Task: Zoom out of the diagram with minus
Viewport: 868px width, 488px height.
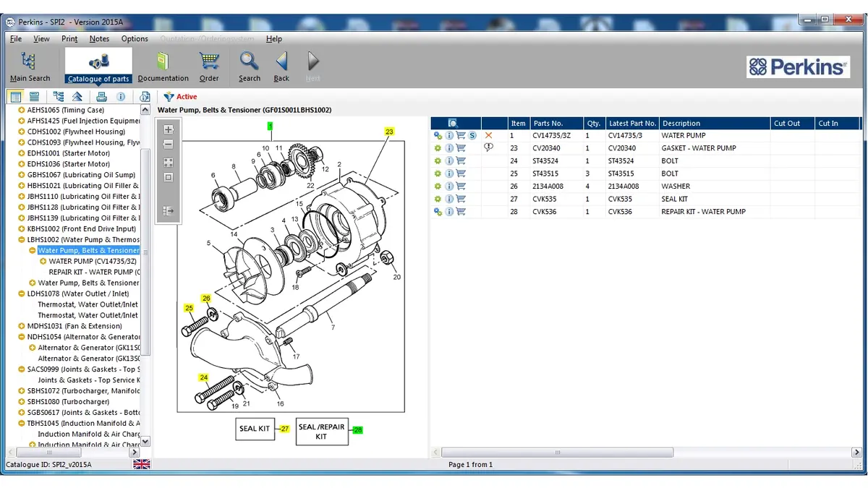Action: coord(169,145)
